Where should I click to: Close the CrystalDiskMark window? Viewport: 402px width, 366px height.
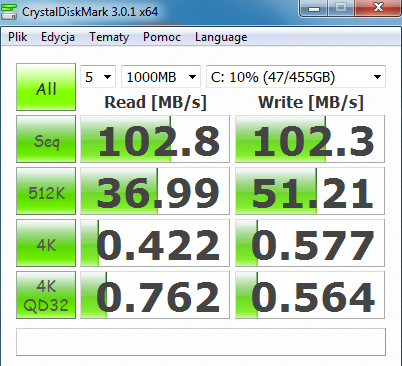(378, 8)
